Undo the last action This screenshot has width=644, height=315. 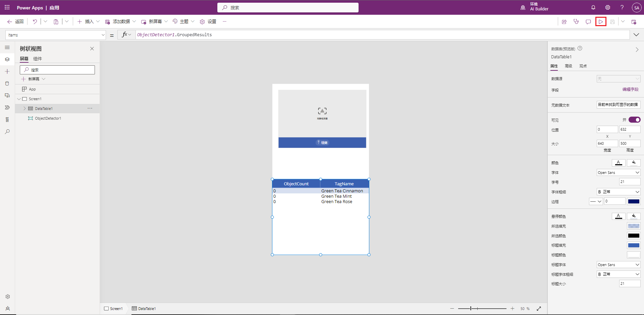click(35, 21)
